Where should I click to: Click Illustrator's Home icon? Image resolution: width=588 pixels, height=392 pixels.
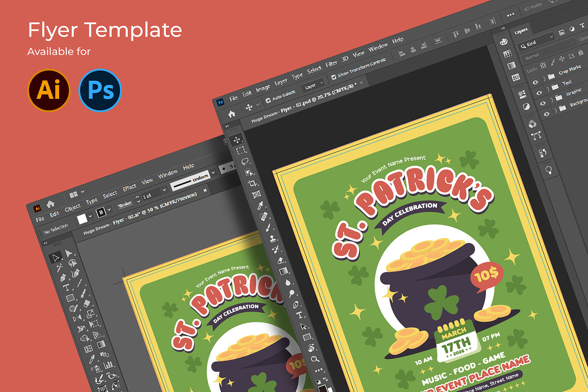[50, 204]
